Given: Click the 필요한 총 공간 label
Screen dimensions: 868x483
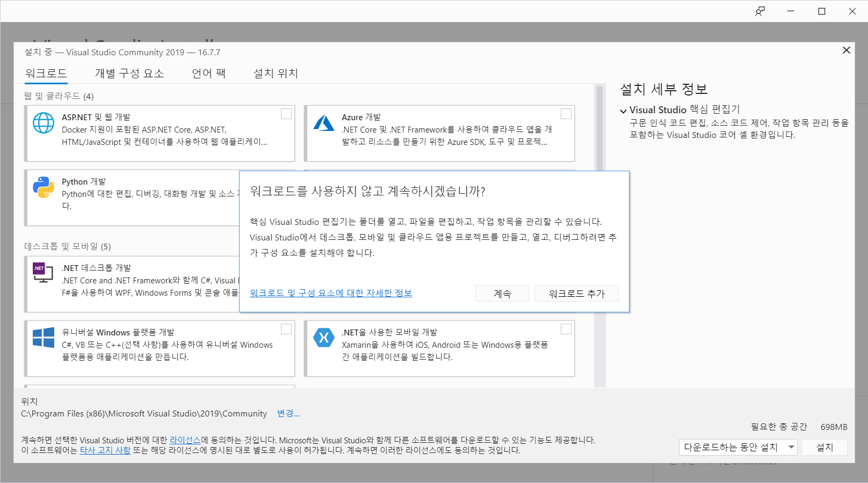Looking at the screenshot, I should 779,427.
